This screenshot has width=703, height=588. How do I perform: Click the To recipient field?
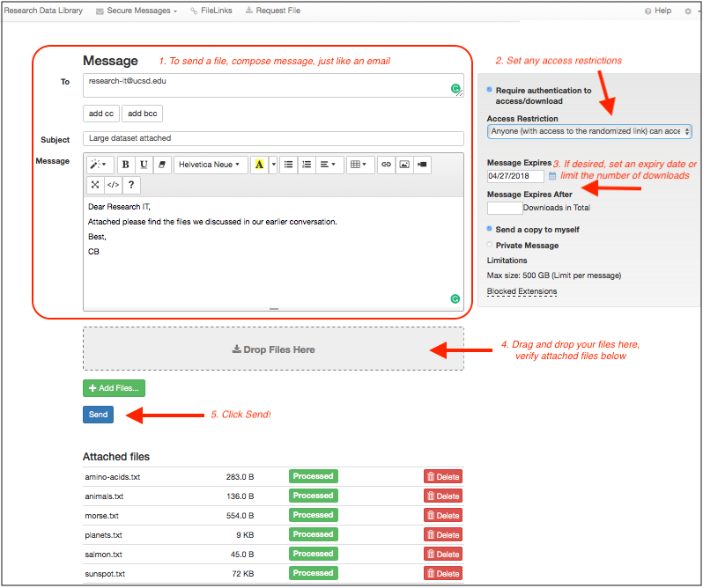273,85
